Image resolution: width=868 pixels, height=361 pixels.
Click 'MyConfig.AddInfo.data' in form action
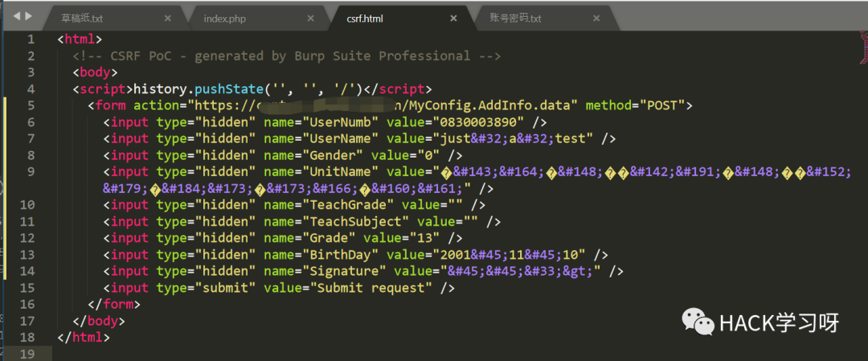[x=491, y=105]
